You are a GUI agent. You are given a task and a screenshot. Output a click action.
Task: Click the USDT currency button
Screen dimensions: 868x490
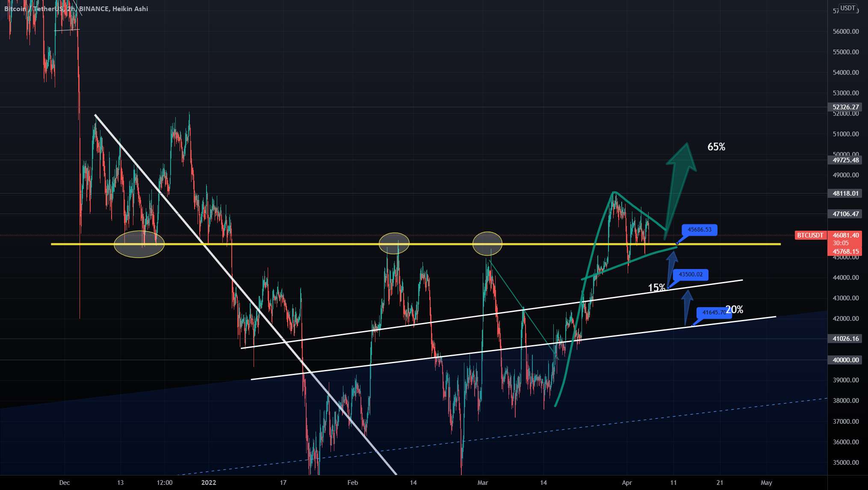847,8
